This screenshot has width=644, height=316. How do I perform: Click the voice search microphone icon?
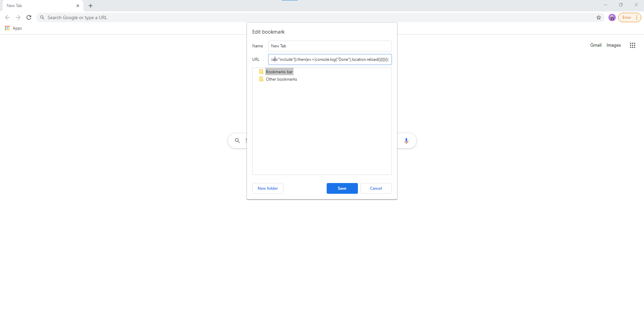pyautogui.click(x=406, y=141)
